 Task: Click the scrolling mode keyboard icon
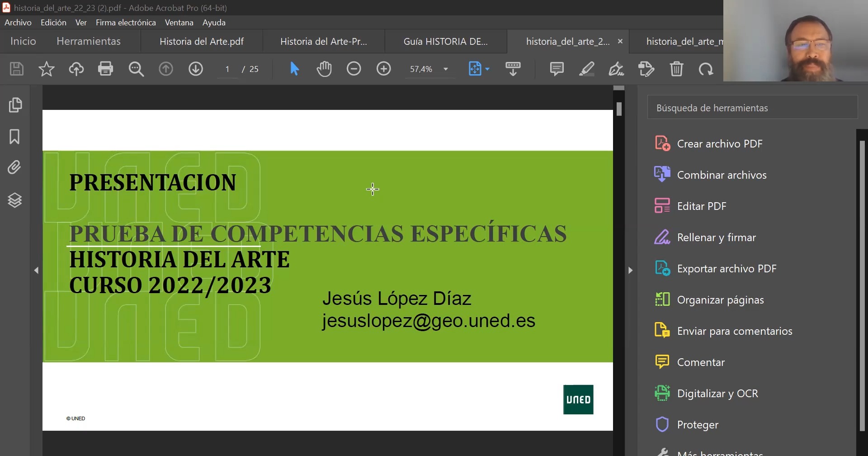coord(513,69)
